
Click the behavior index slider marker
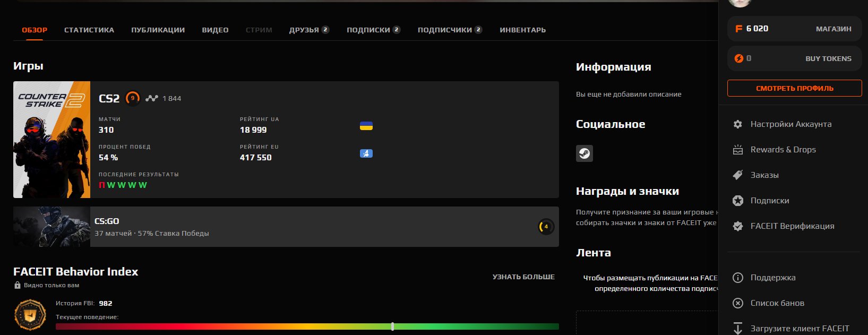[x=392, y=327]
